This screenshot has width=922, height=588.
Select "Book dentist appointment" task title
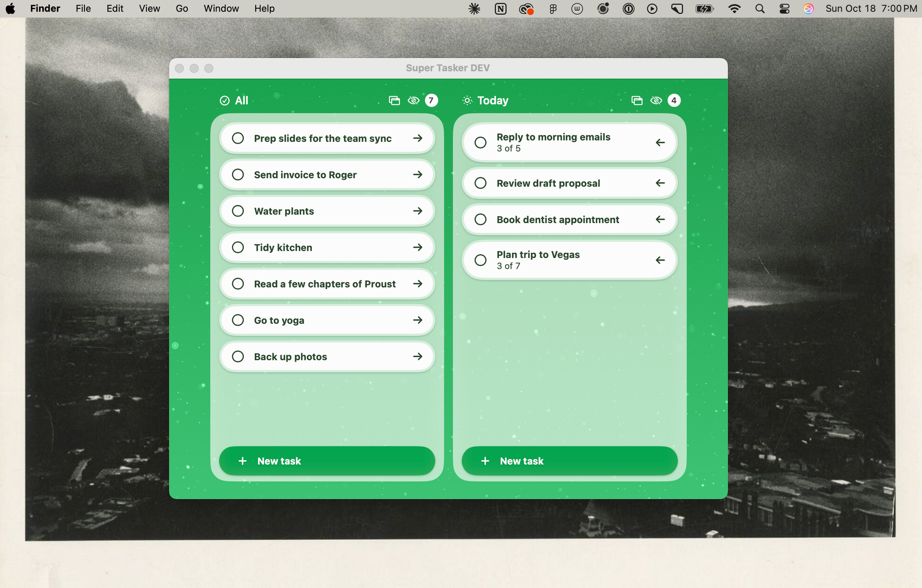coord(558,220)
